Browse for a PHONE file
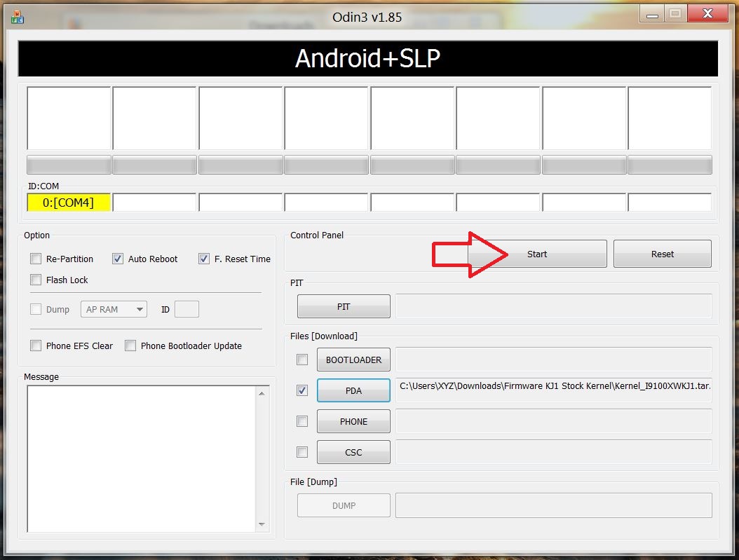Viewport: 739px width, 560px height. pyautogui.click(x=353, y=421)
